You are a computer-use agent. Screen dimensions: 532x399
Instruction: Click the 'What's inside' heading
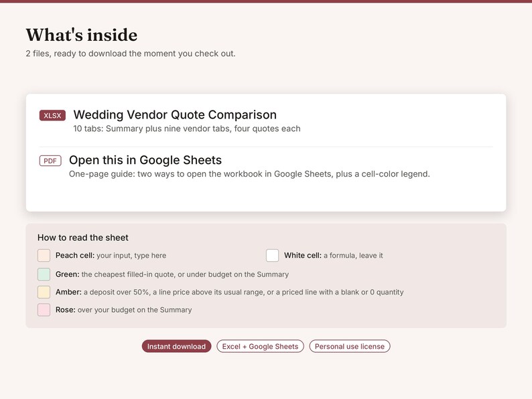pos(82,35)
